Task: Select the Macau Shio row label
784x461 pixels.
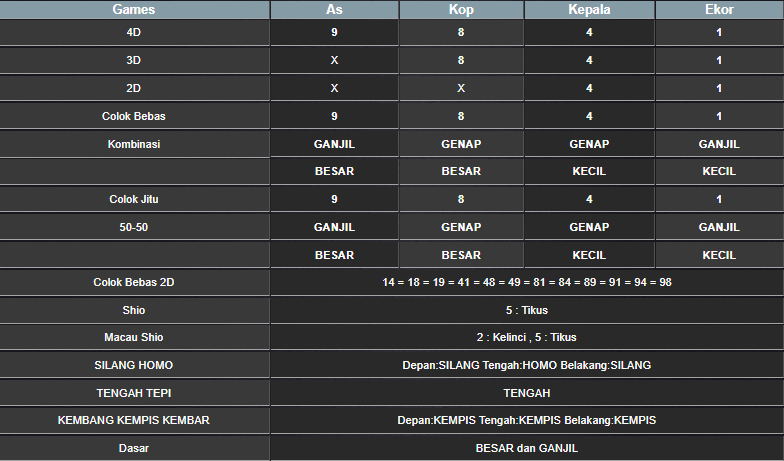Action: click(134, 338)
